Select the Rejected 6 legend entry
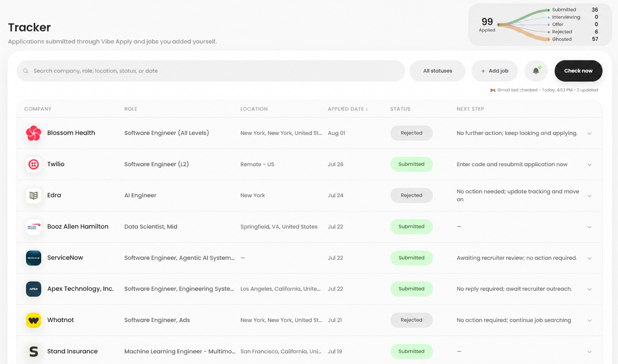This screenshot has height=364, width=618. tap(574, 32)
